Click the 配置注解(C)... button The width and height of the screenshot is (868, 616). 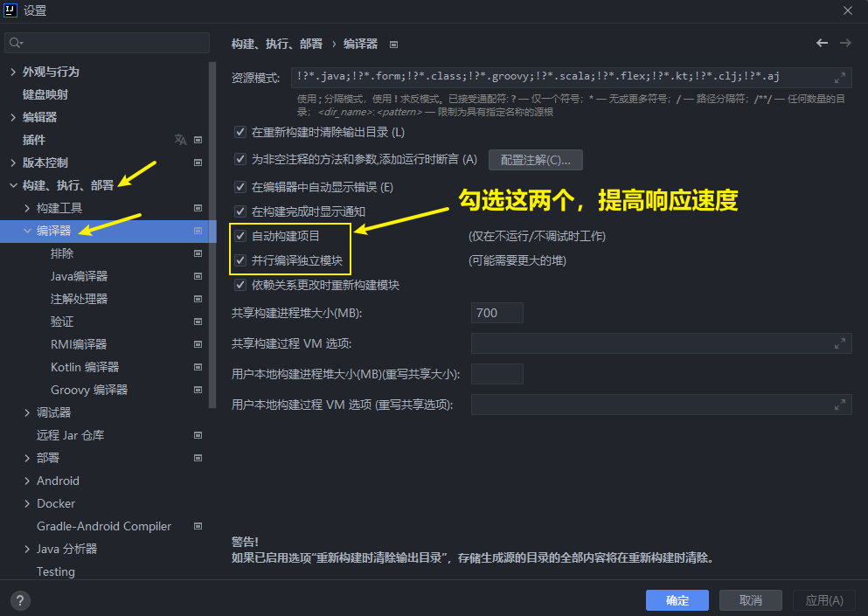(x=535, y=160)
